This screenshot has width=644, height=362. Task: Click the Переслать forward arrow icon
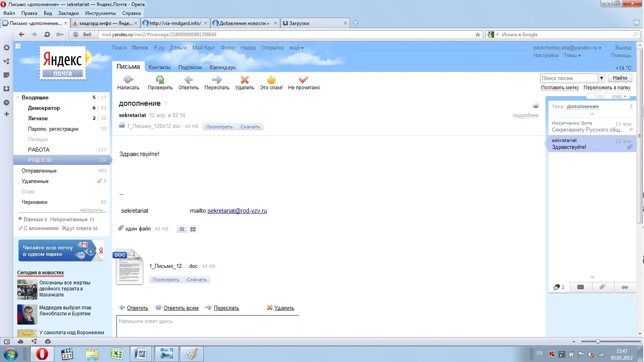point(217,80)
